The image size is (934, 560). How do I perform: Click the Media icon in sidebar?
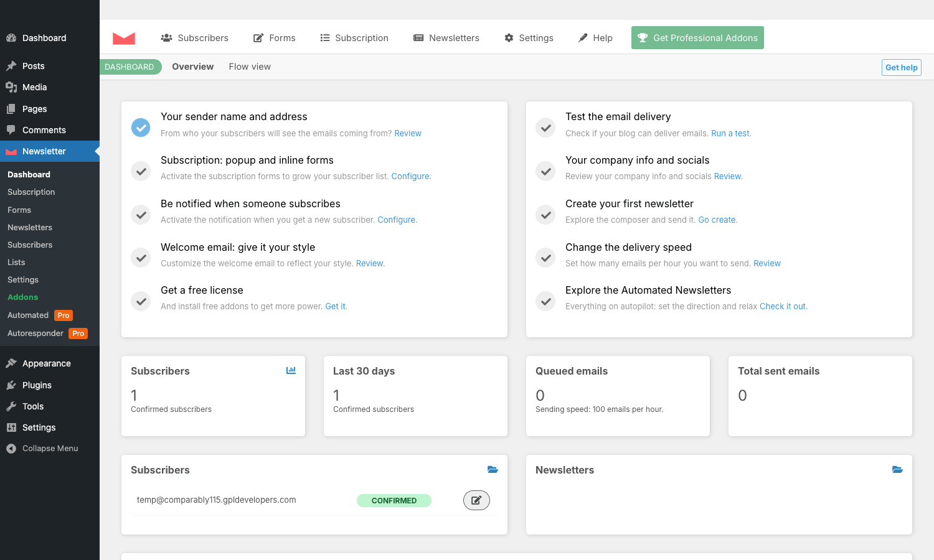click(11, 87)
